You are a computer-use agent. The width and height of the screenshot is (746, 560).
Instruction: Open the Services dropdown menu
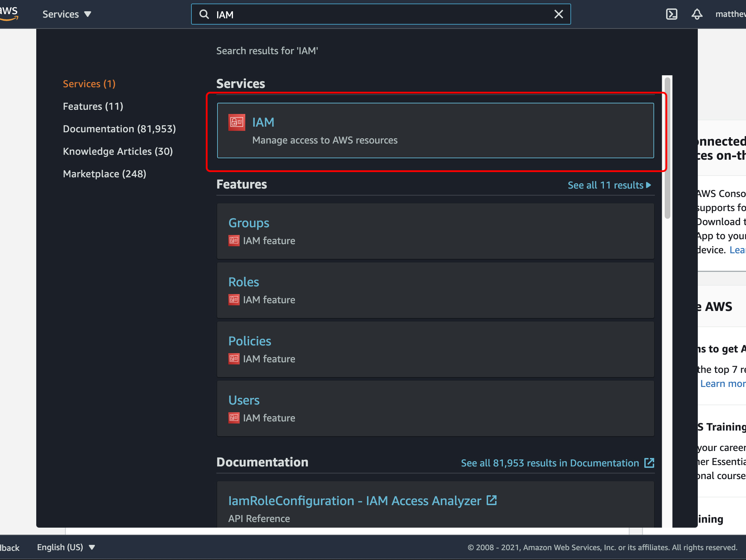(67, 14)
